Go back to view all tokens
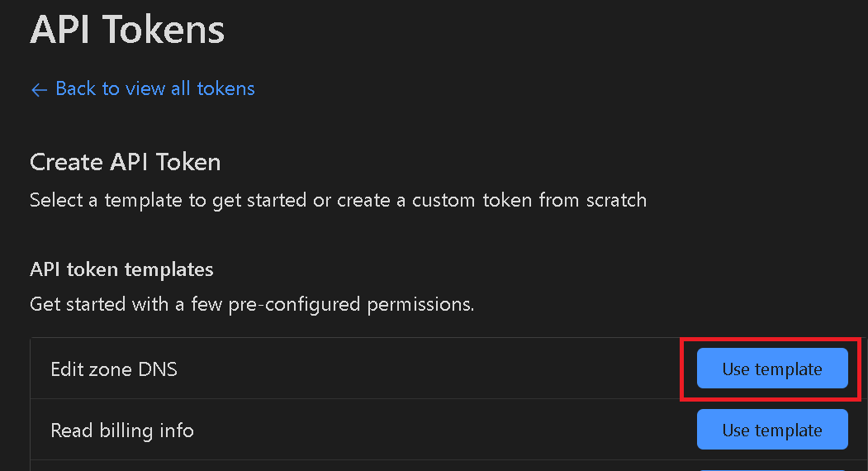Image resolution: width=868 pixels, height=471 pixels. click(154, 88)
